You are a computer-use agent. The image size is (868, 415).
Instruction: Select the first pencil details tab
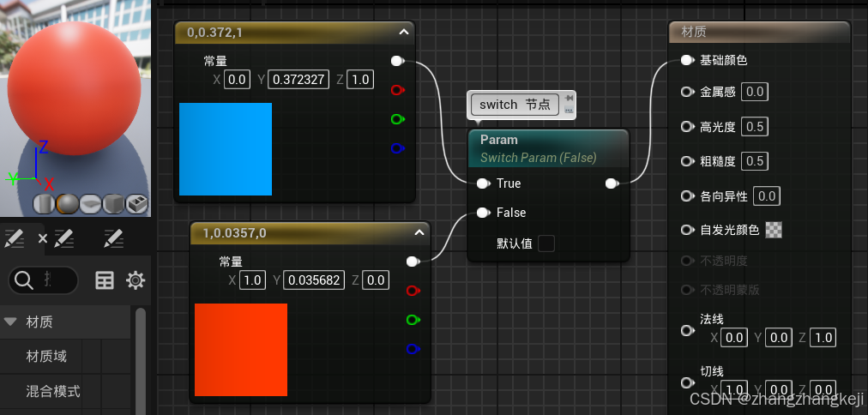(x=14, y=239)
